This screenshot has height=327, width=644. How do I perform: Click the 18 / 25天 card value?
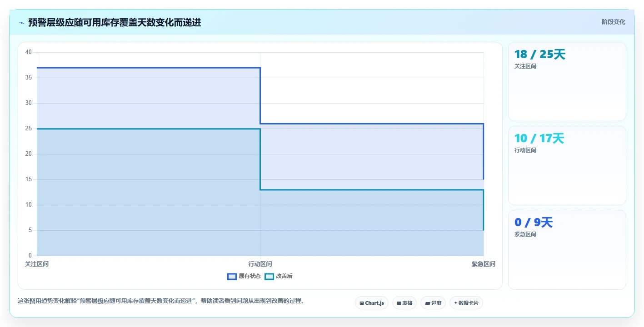[540, 54]
